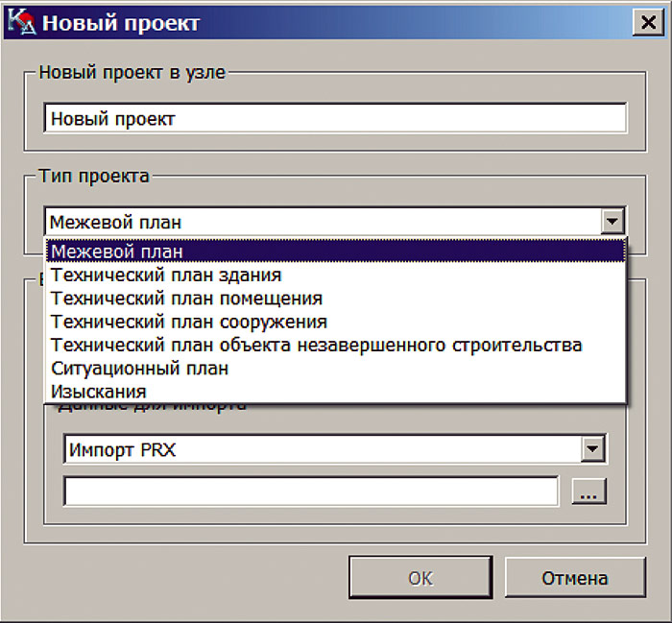
Task: Select highlighted Межевой план list entry
Action: coord(336,252)
